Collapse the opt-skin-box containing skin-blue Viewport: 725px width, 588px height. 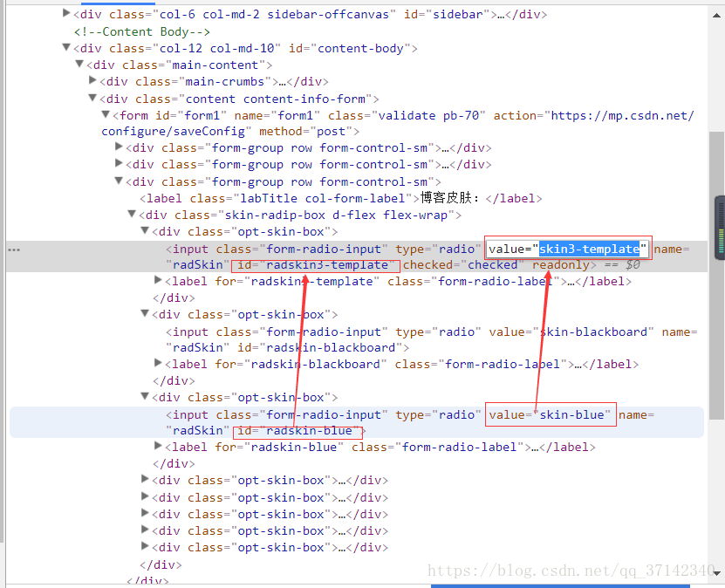(x=145, y=396)
